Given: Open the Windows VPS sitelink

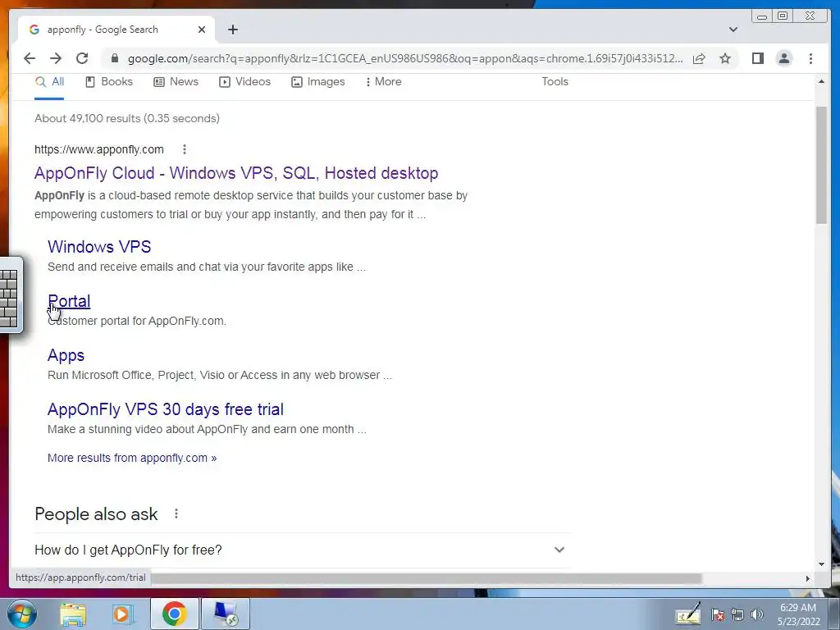Looking at the screenshot, I should [x=99, y=246].
